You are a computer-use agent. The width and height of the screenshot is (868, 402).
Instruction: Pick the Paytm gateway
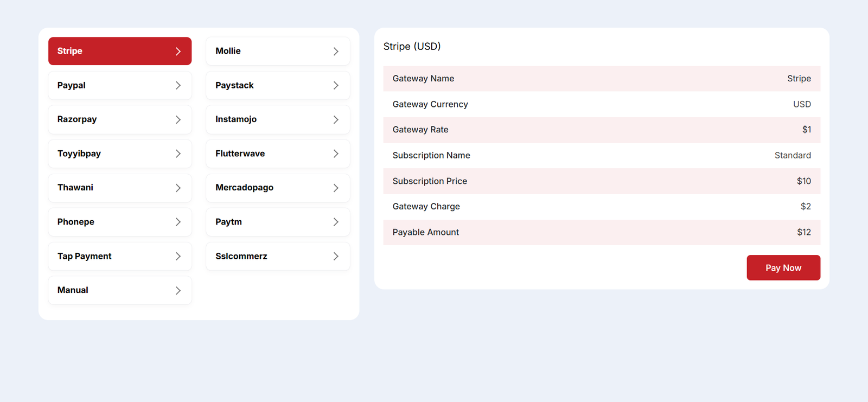tap(277, 222)
